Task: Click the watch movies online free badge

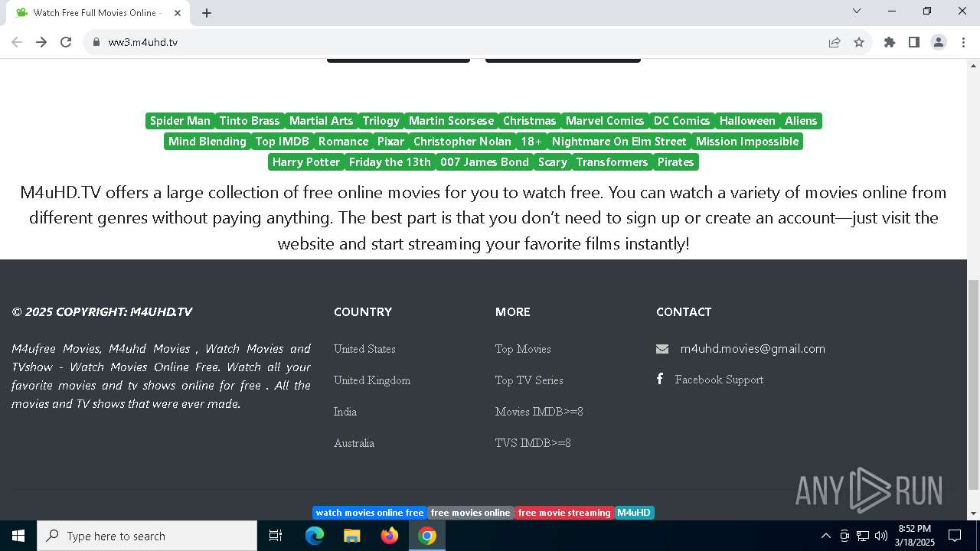Action: 370,513
